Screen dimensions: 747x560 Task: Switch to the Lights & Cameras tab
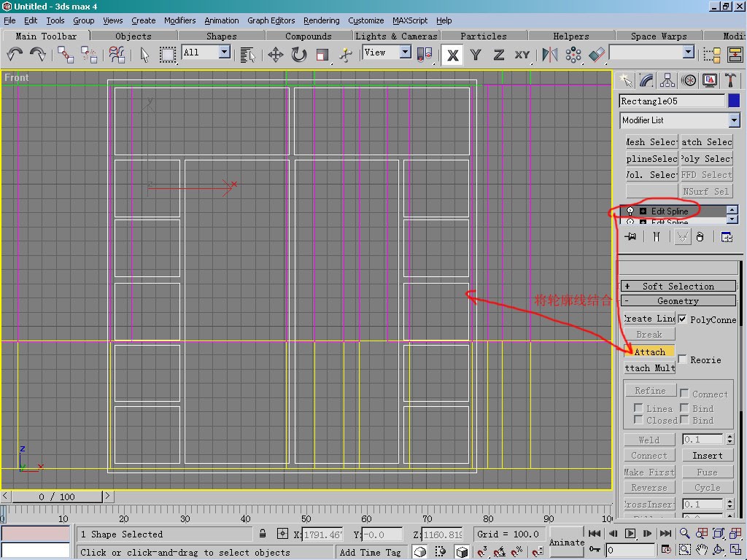pos(396,36)
